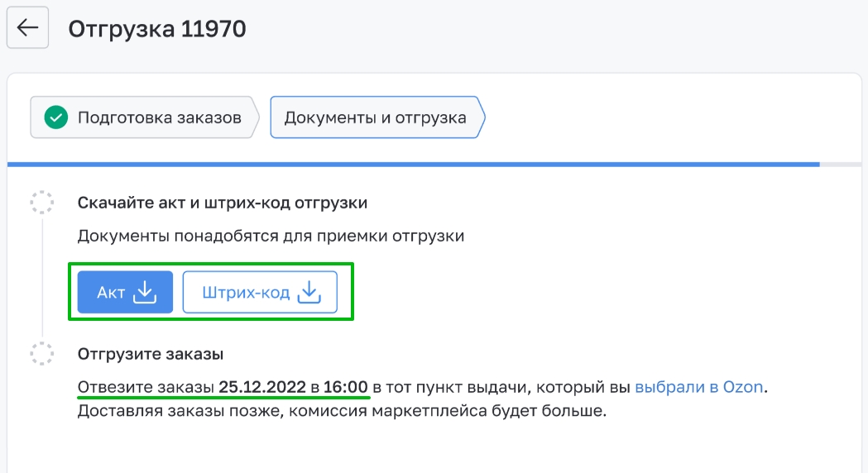Download the Штрих-код file

[x=260, y=292]
